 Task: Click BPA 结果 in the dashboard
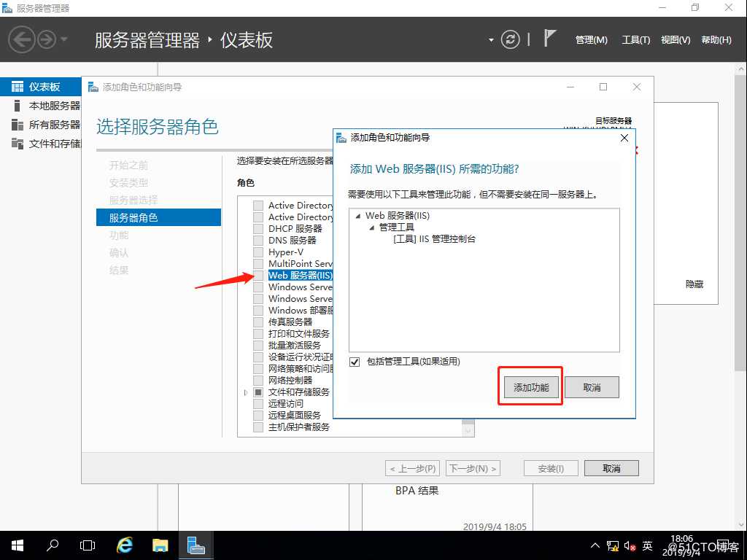pos(417,491)
